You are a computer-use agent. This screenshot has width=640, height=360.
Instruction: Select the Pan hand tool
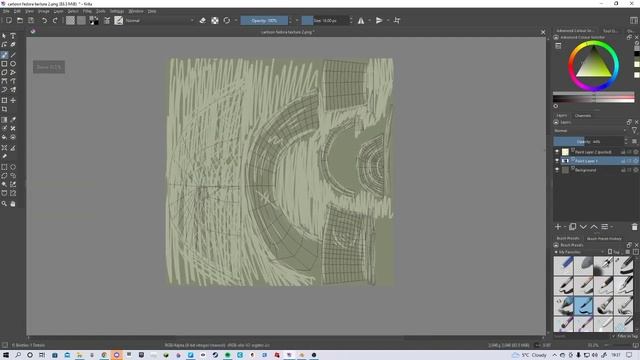pos(13,204)
